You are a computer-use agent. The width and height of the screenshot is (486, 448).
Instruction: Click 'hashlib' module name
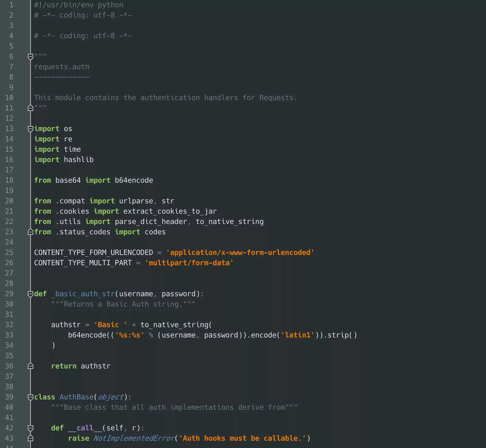coord(79,160)
